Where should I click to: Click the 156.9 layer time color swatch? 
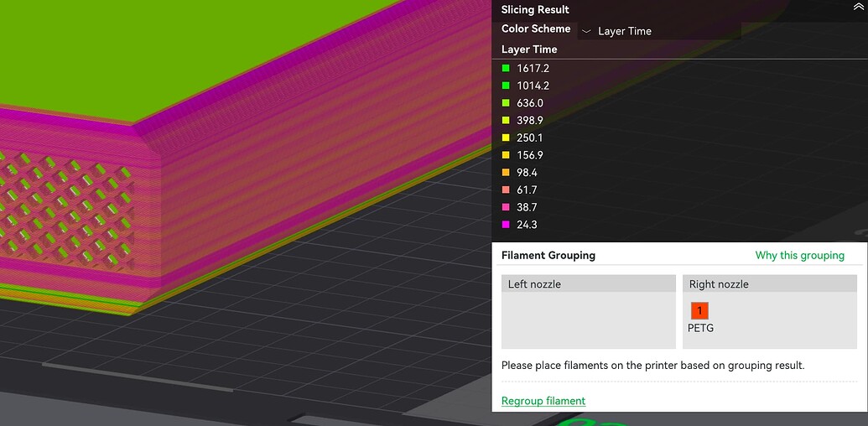click(x=506, y=155)
